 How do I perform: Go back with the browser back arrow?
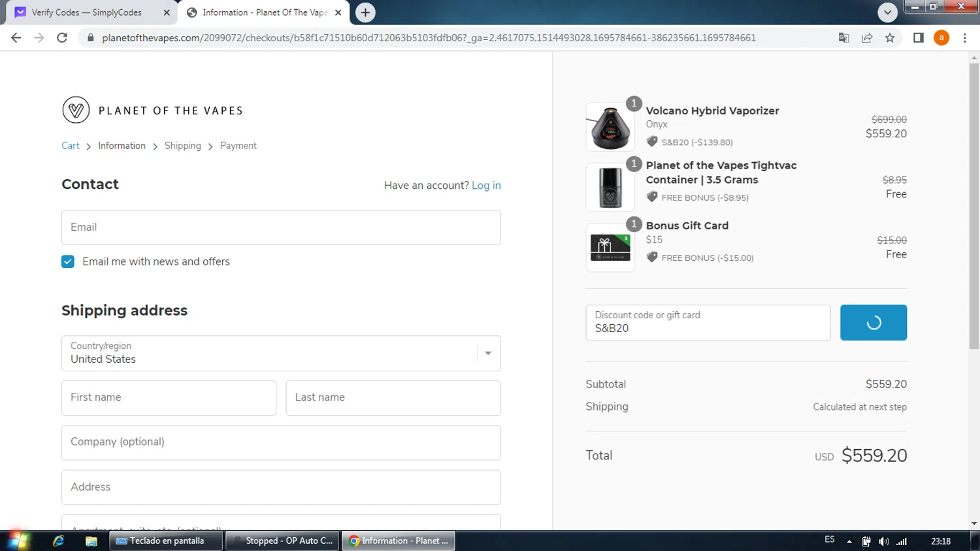pos(16,38)
